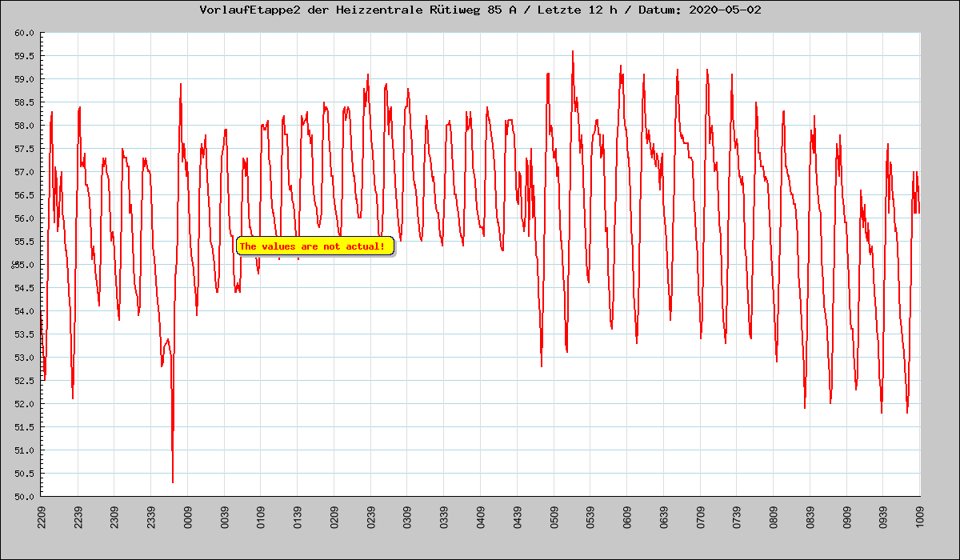
Task: Select the 0509 time label on the x-axis
Action: coord(554,517)
